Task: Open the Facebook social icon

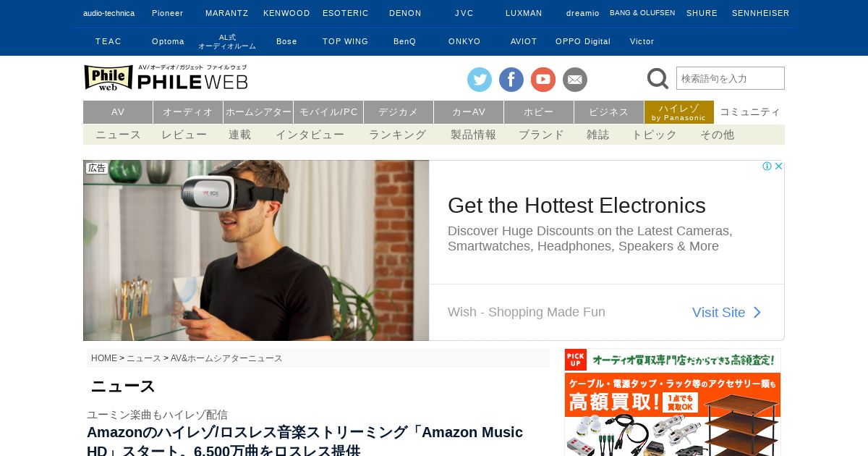Action: point(511,79)
